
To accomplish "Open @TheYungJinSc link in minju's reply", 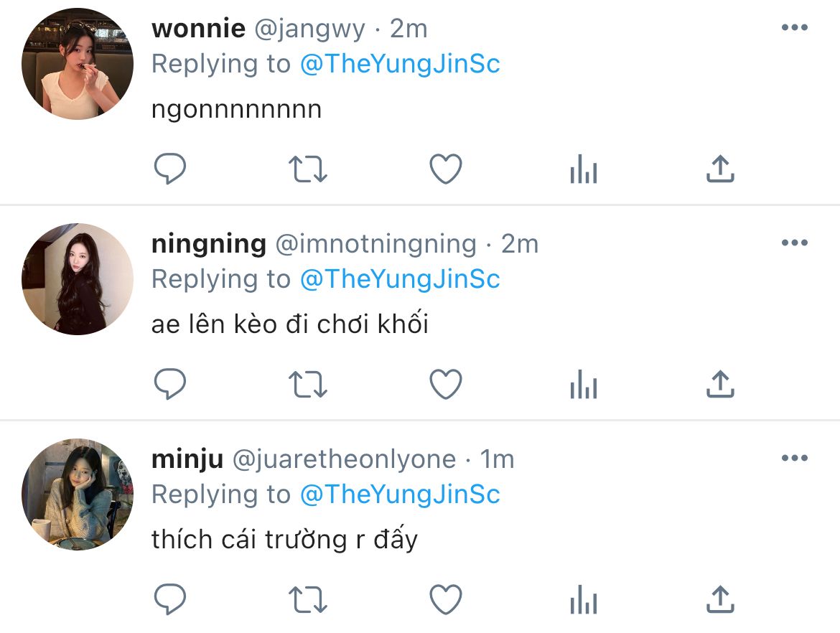I will tap(399, 494).
